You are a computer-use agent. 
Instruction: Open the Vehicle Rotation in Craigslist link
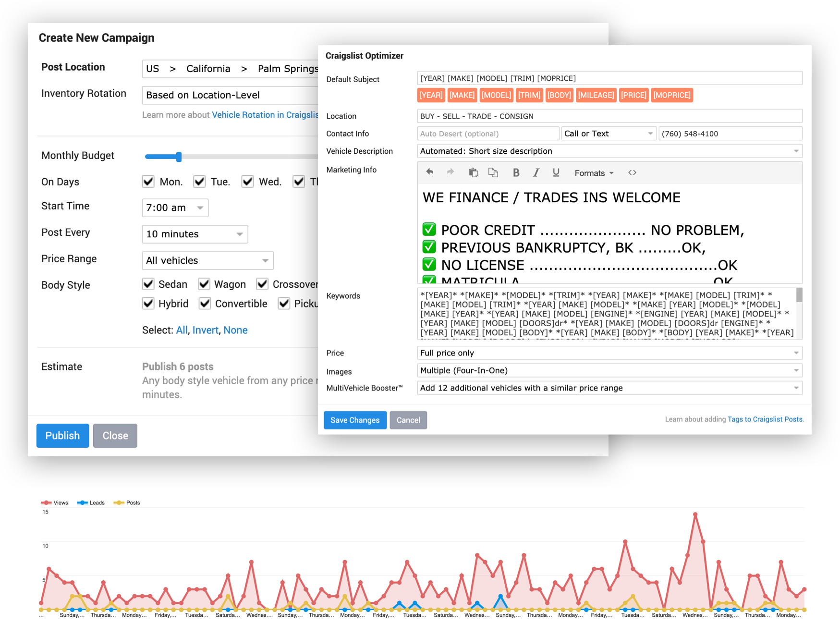click(x=265, y=115)
